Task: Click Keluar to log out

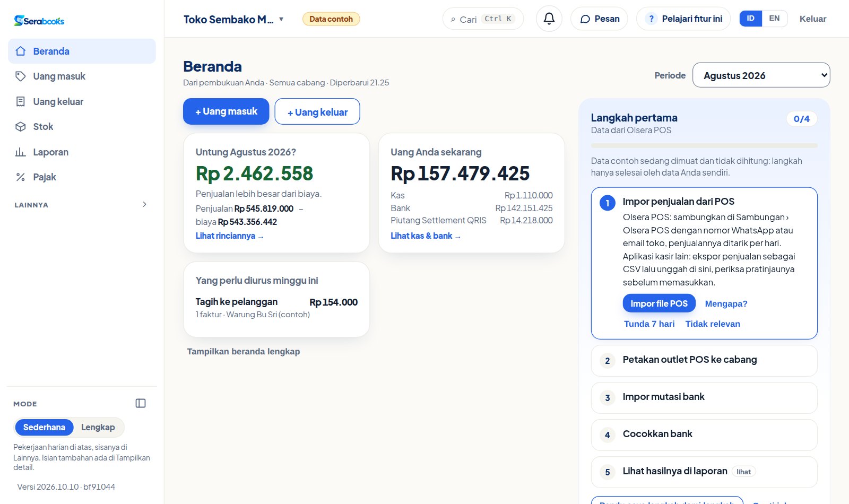Action: click(813, 19)
